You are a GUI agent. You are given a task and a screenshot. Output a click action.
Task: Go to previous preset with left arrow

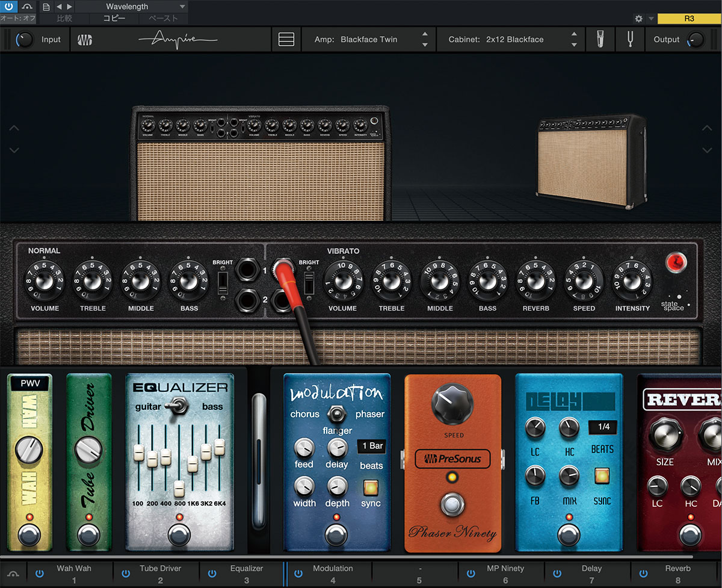(58, 7)
